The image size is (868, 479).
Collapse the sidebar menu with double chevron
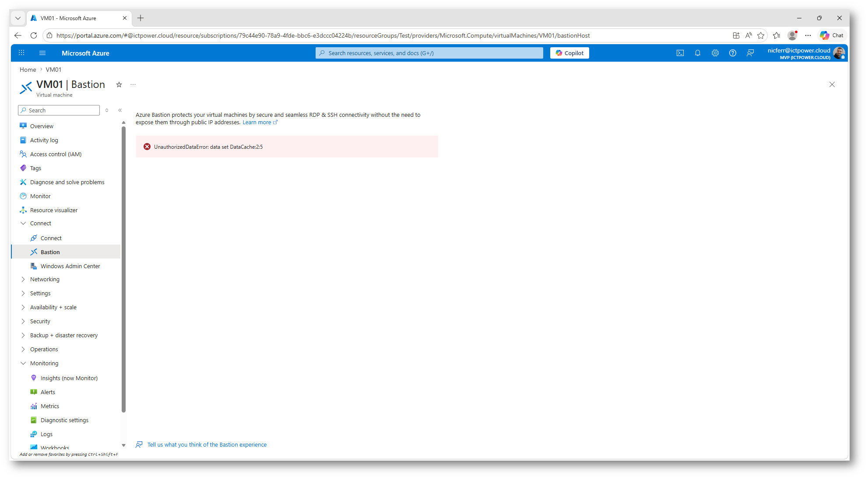pyautogui.click(x=120, y=110)
